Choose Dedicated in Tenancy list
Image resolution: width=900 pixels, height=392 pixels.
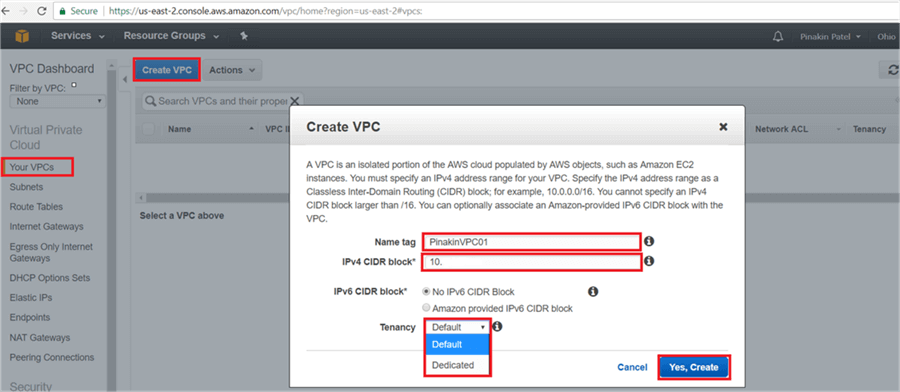(x=457, y=364)
